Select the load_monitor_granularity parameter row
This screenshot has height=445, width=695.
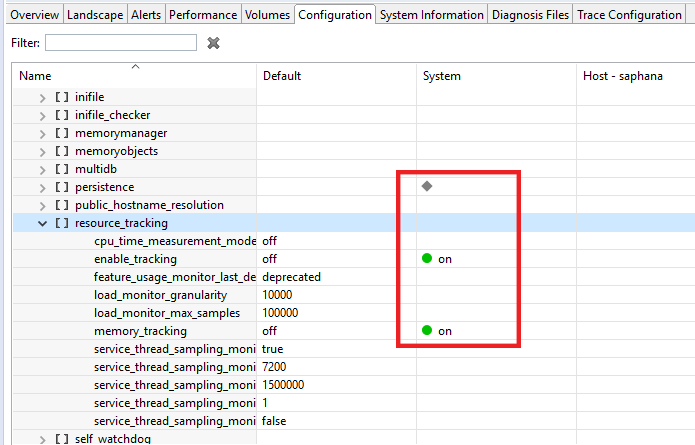(160, 295)
